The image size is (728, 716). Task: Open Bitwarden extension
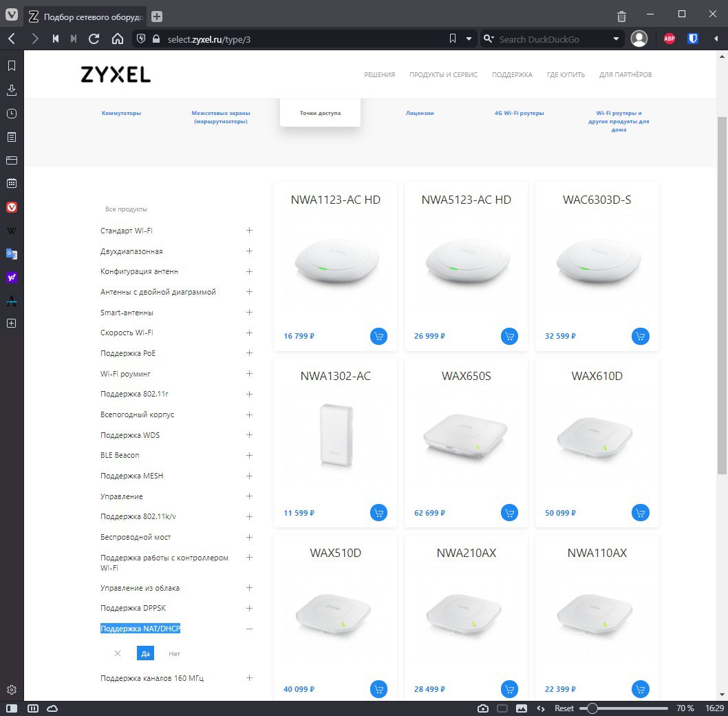coord(693,39)
